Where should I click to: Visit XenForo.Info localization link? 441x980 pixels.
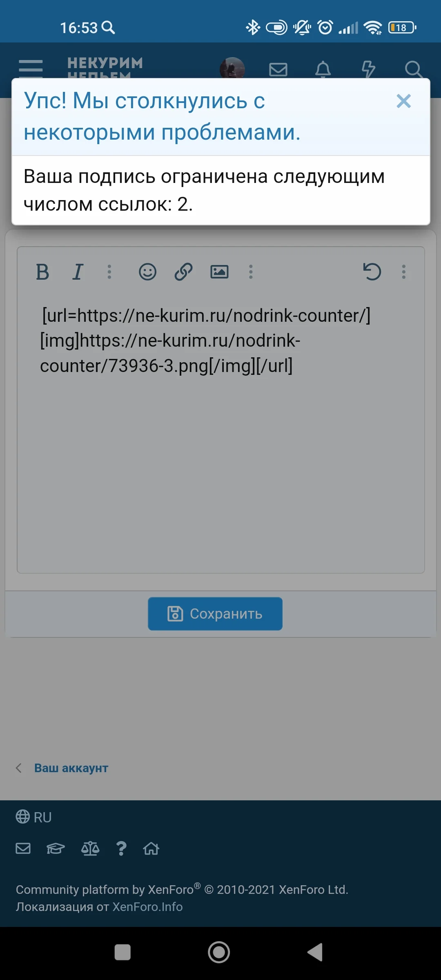pos(147,907)
